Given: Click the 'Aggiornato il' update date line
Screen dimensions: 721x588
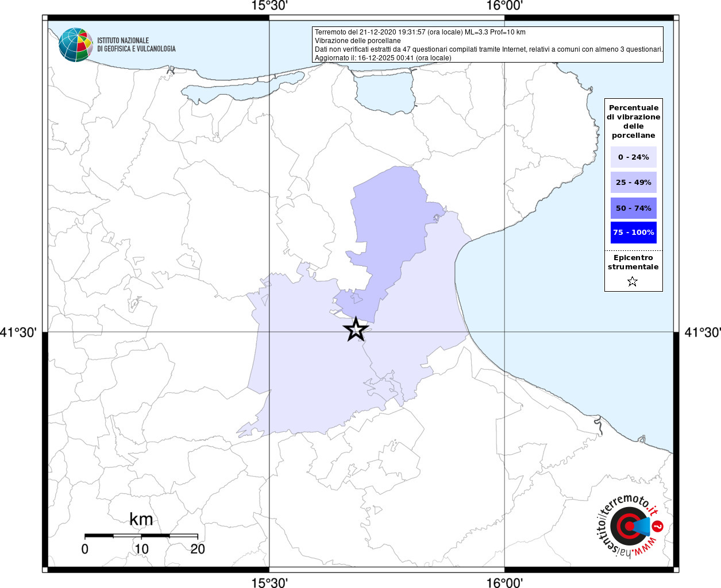Looking at the screenshot, I should pyautogui.click(x=383, y=58).
